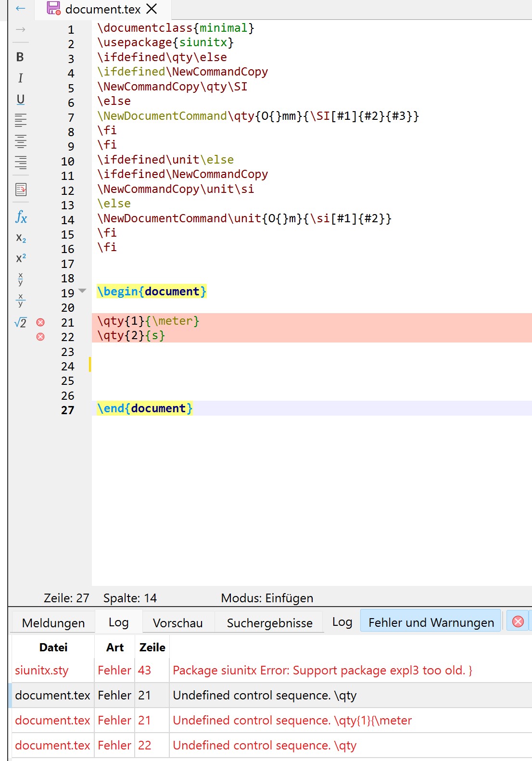
Task: Open the Vorschau tab
Action: (177, 623)
